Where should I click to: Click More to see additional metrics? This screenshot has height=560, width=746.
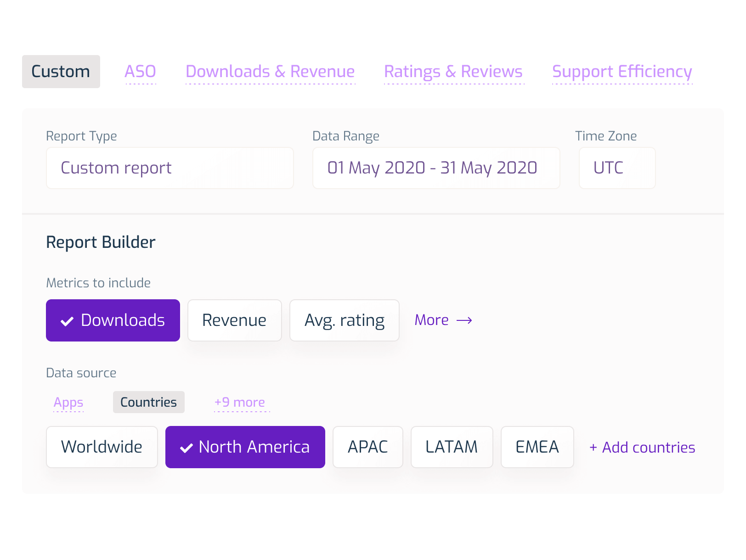(x=431, y=320)
